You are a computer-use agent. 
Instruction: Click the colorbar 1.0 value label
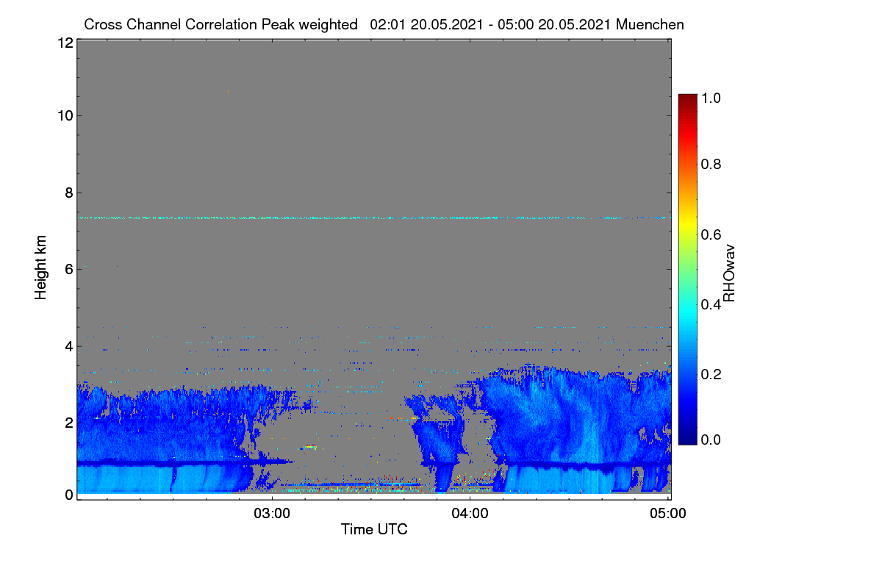coord(711,96)
